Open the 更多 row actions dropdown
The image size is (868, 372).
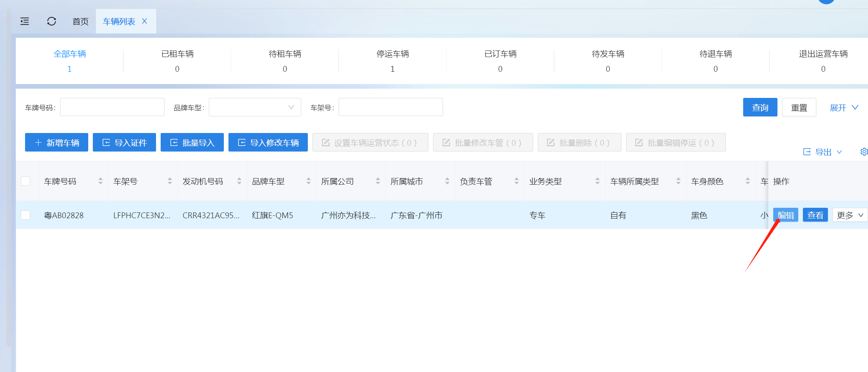click(x=850, y=215)
